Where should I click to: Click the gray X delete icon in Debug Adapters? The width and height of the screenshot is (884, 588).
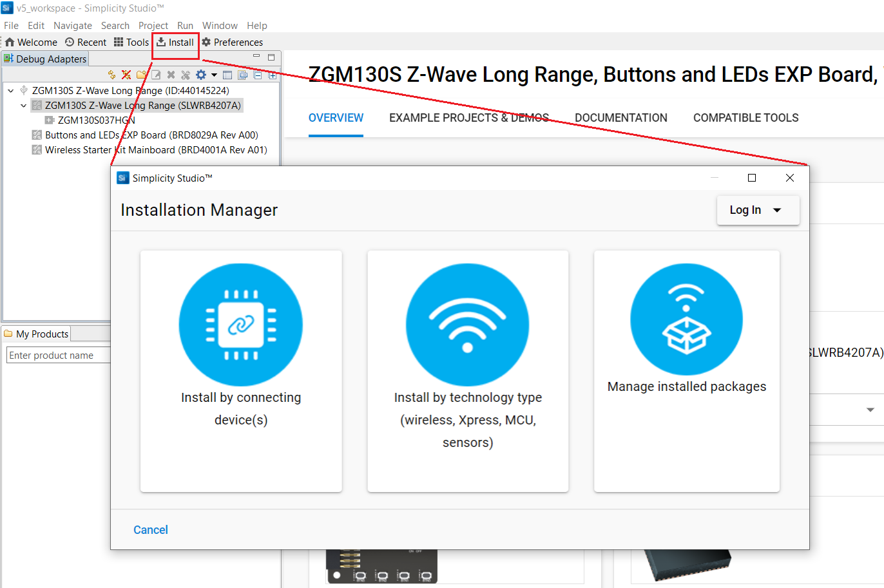(x=171, y=75)
